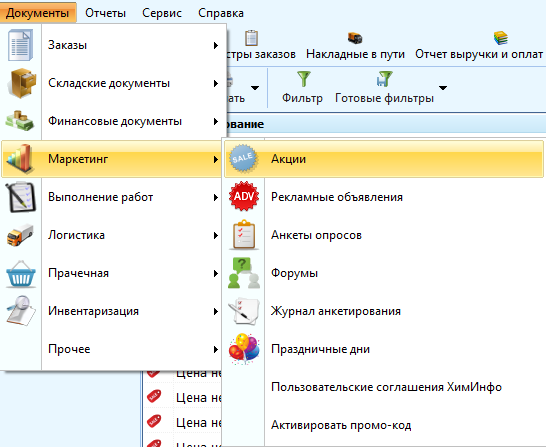This screenshot has height=447, width=546.
Task: Click the Журнал анкетирования paper icon
Action: tap(244, 311)
